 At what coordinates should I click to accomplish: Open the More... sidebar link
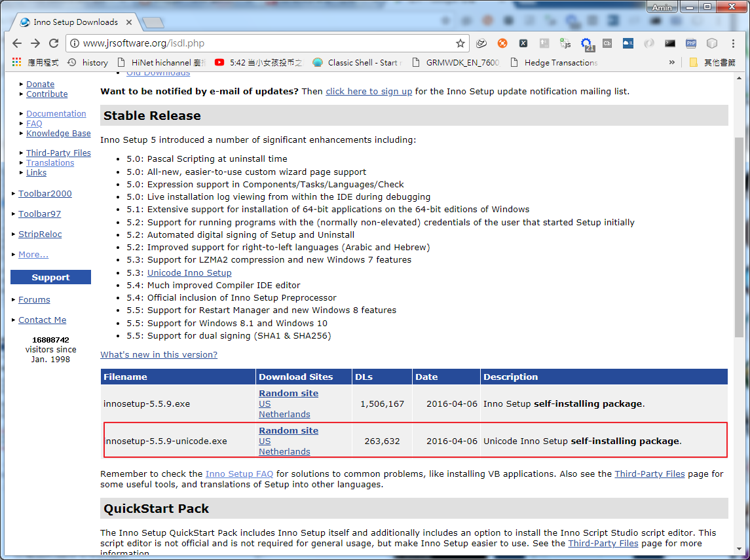point(33,254)
